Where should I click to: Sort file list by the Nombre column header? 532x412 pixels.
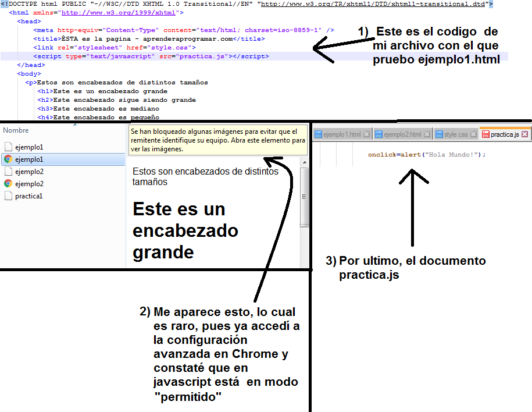point(16,130)
